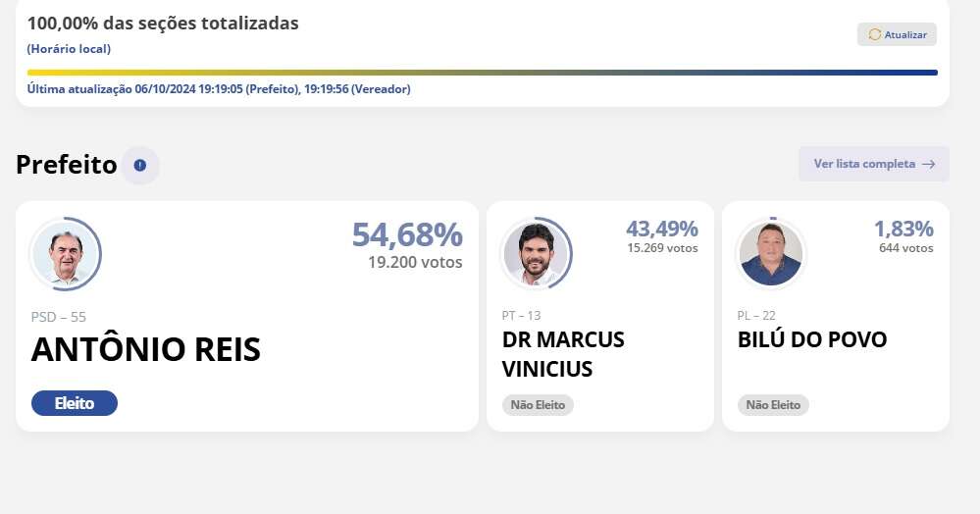Click the Eleito badge
Viewport: 980px width, 514px height.
click(75, 403)
